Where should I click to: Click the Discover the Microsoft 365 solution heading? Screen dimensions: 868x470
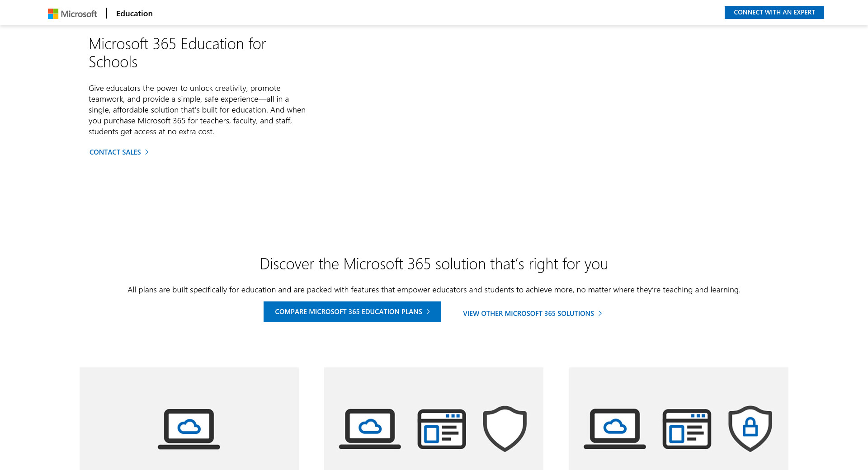click(434, 264)
